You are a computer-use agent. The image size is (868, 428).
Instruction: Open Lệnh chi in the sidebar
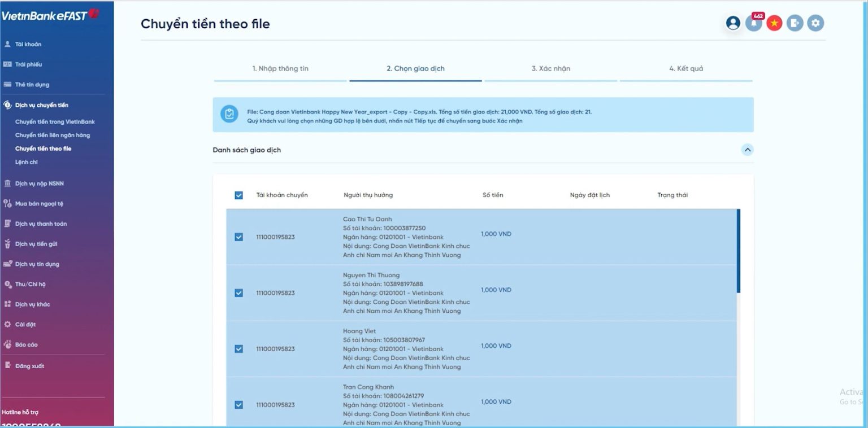[x=27, y=162]
